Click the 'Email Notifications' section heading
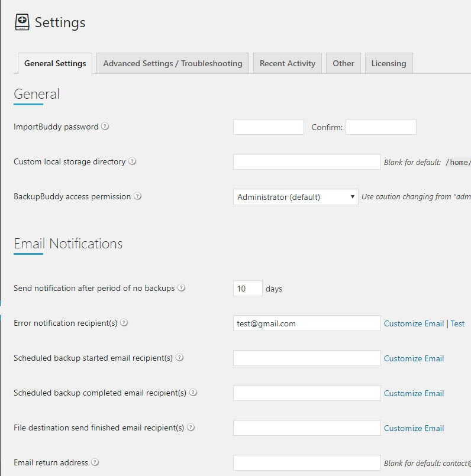The width and height of the screenshot is (471, 476). coord(68,244)
